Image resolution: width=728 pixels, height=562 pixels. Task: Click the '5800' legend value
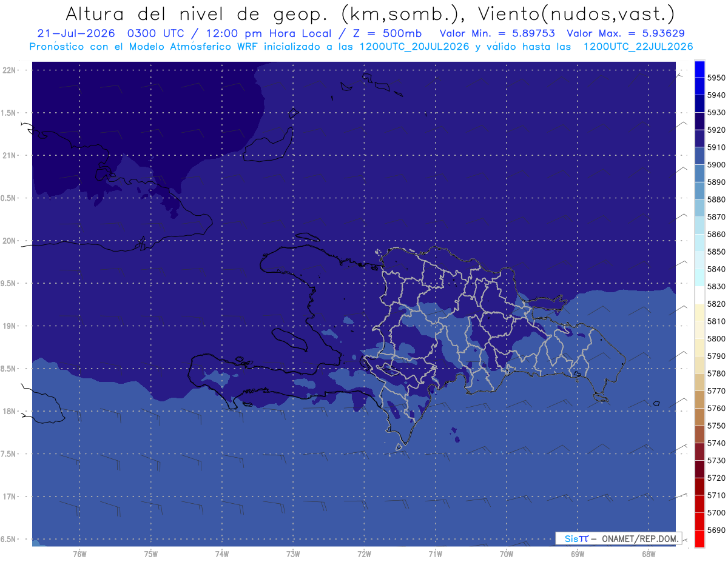[x=716, y=339]
